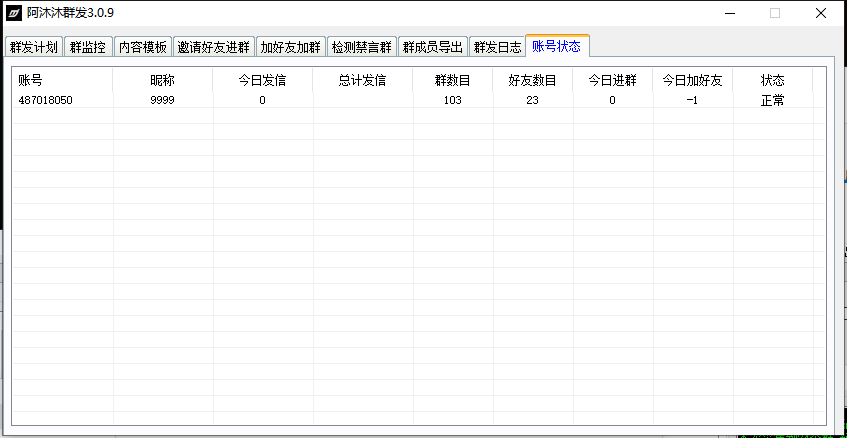Click the app logo icon in title bar
The height and width of the screenshot is (438, 847).
[14, 14]
